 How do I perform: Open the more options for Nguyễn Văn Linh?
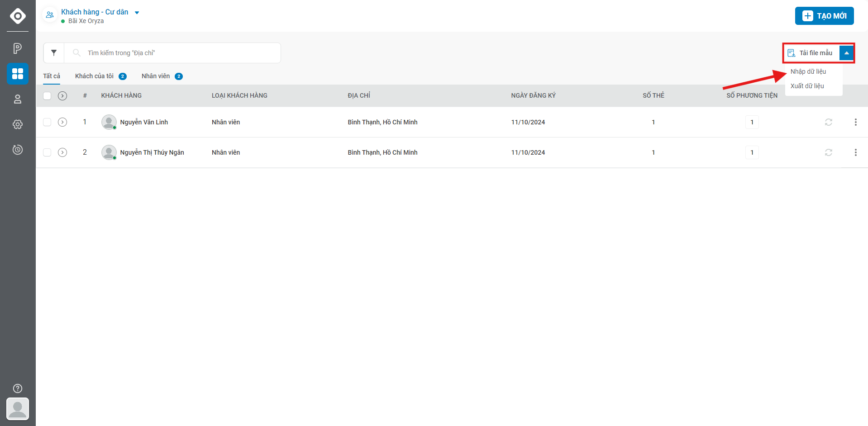(855, 122)
